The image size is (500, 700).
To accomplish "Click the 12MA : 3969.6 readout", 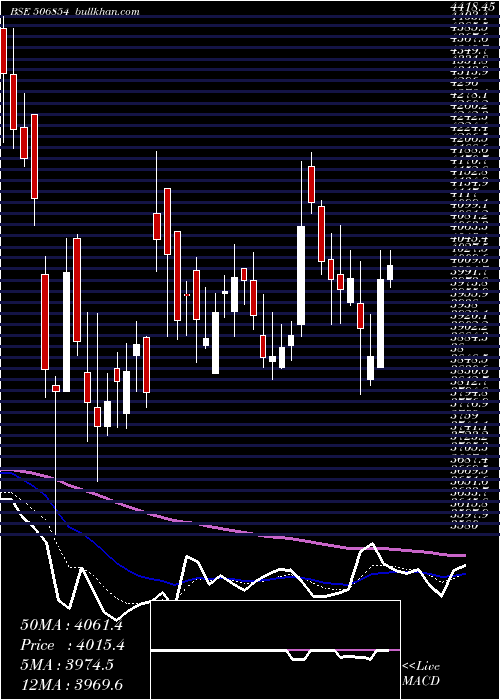I will click(71, 684).
